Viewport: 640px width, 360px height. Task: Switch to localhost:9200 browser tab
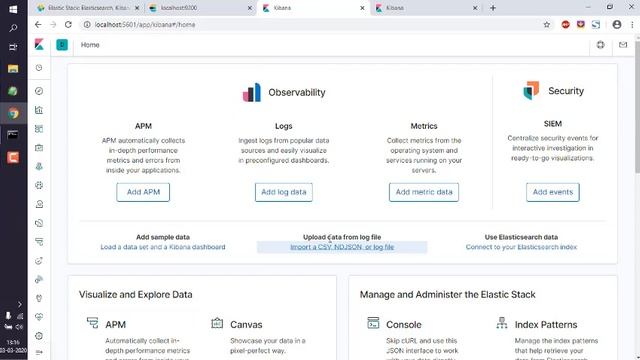(200, 8)
